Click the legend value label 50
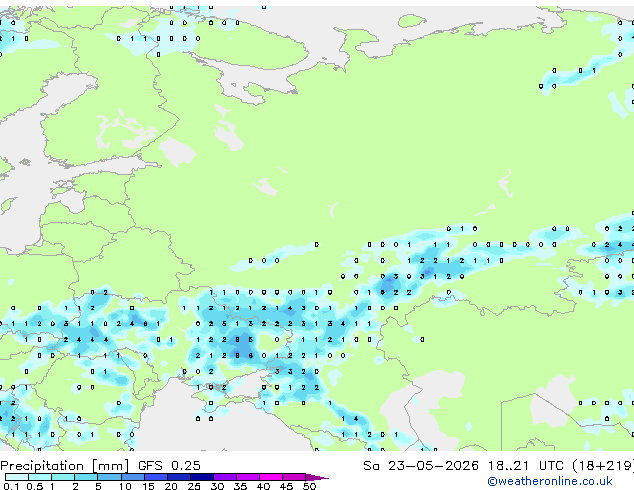The image size is (634, 490). click(309, 486)
